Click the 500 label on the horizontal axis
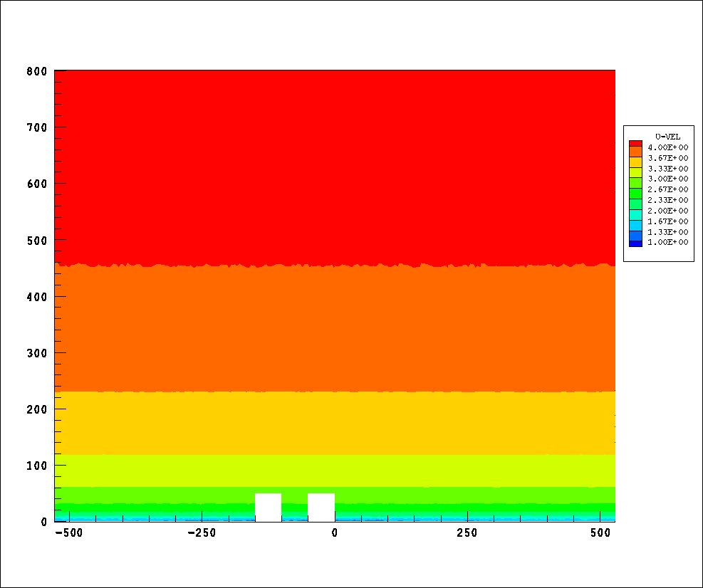The width and height of the screenshot is (703, 588). [x=600, y=533]
